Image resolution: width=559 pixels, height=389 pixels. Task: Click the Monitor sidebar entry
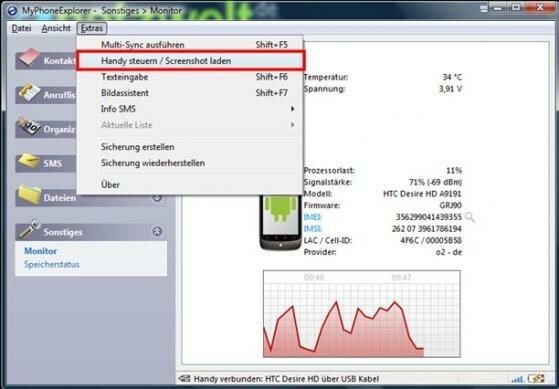click(40, 251)
